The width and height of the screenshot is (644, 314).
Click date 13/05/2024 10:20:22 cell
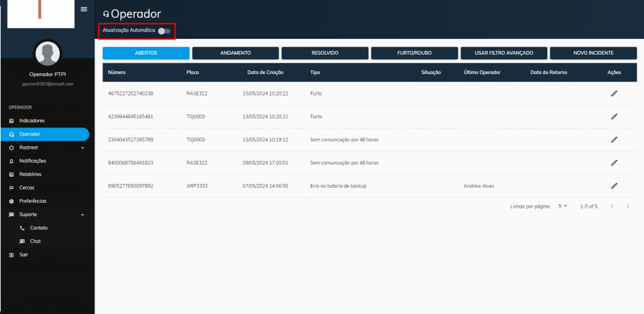265,94
